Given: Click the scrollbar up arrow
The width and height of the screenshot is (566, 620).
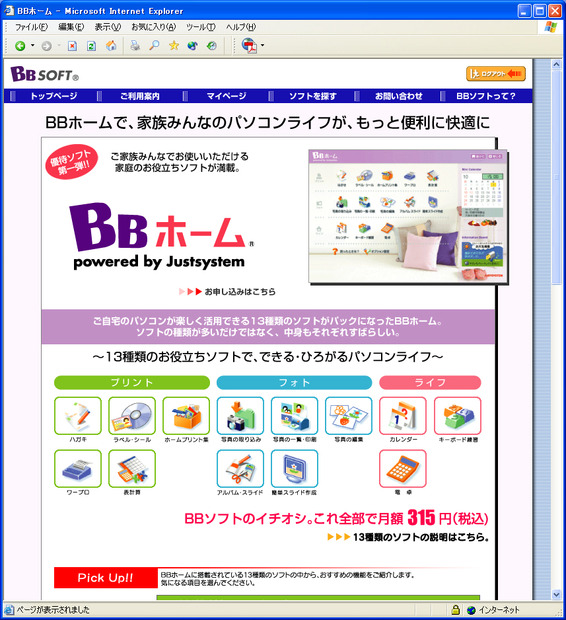Looking at the screenshot, I should pos(557,64).
